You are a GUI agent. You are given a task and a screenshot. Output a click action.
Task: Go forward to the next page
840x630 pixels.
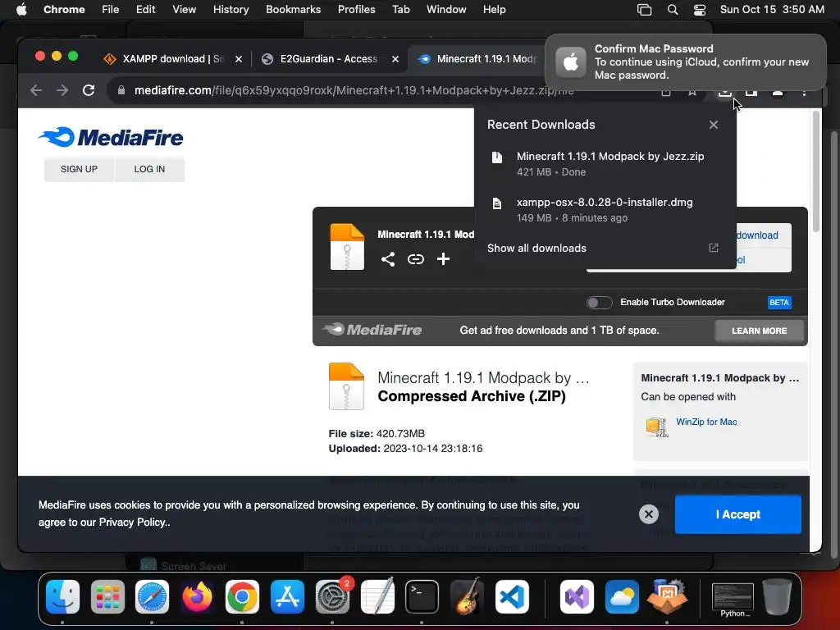pyautogui.click(x=62, y=90)
